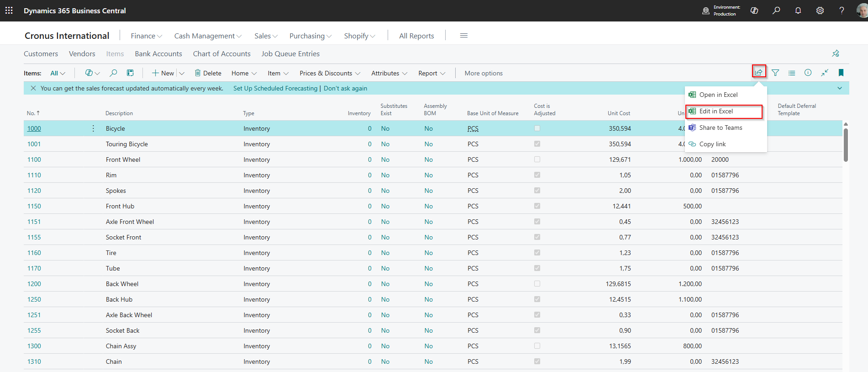Expand the Cash Management menu
The image size is (868, 372).
tap(208, 36)
